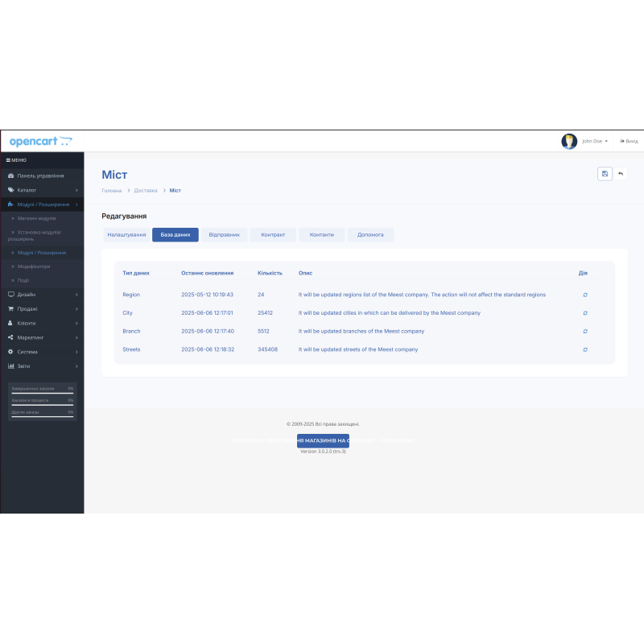
Task: Click the Система gear icon
Action: (x=10, y=351)
